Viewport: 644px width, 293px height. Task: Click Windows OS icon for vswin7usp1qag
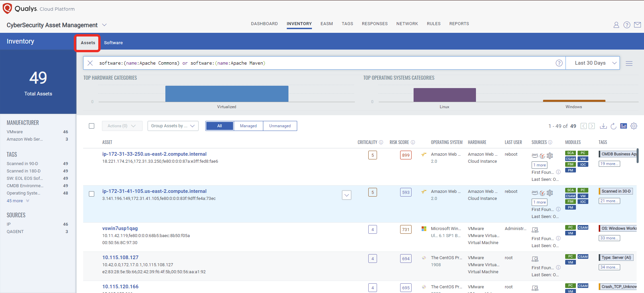tap(424, 229)
